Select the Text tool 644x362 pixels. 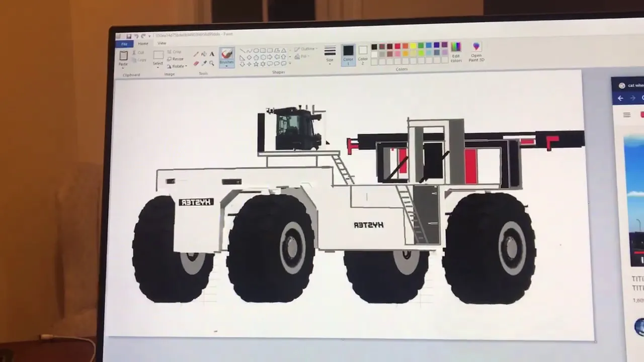click(212, 54)
